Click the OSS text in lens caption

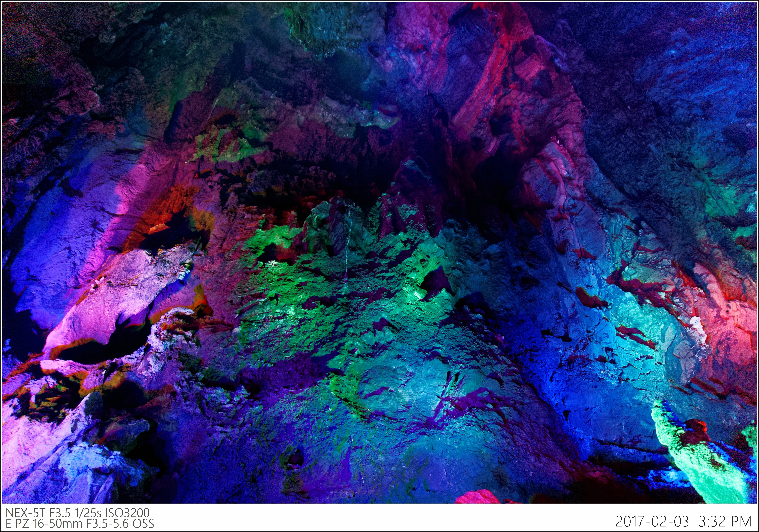pos(143,523)
